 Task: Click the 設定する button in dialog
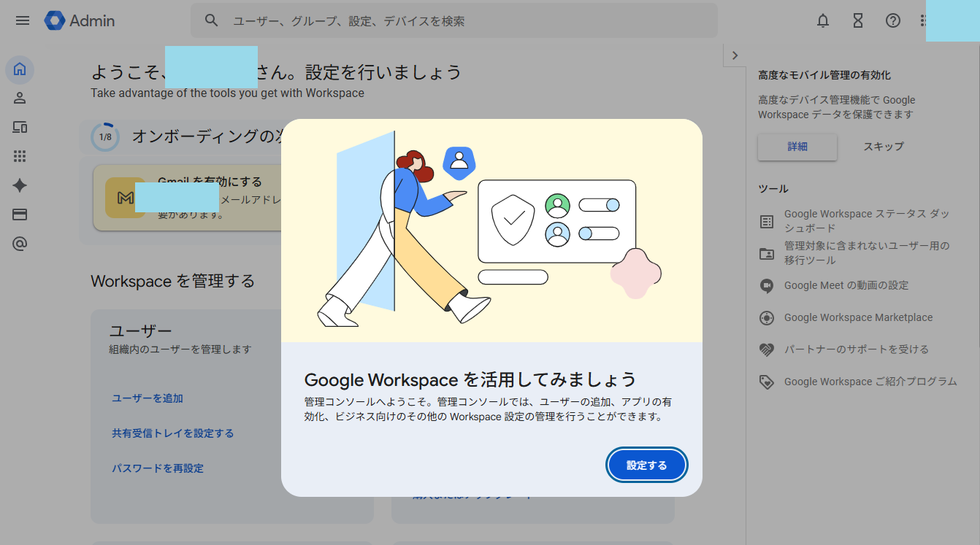coord(646,465)
